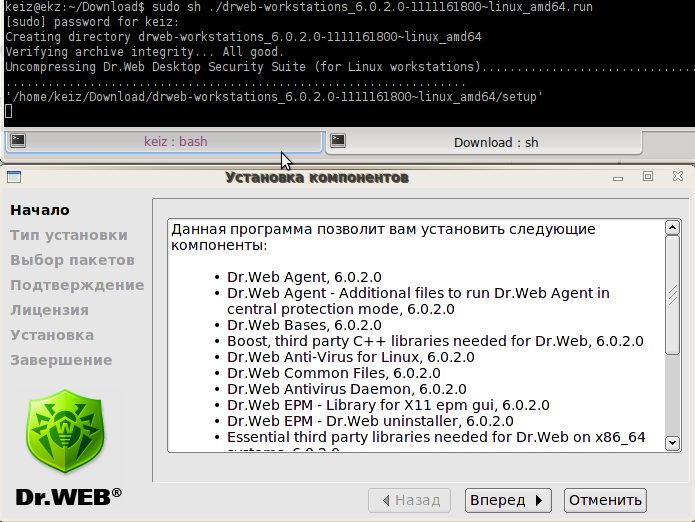Click 'Dr.Web EPM - Library for X11 epm gui' entry
This screenshot has height=522, width=695.
pyautogui.click(x=388, y=405)
